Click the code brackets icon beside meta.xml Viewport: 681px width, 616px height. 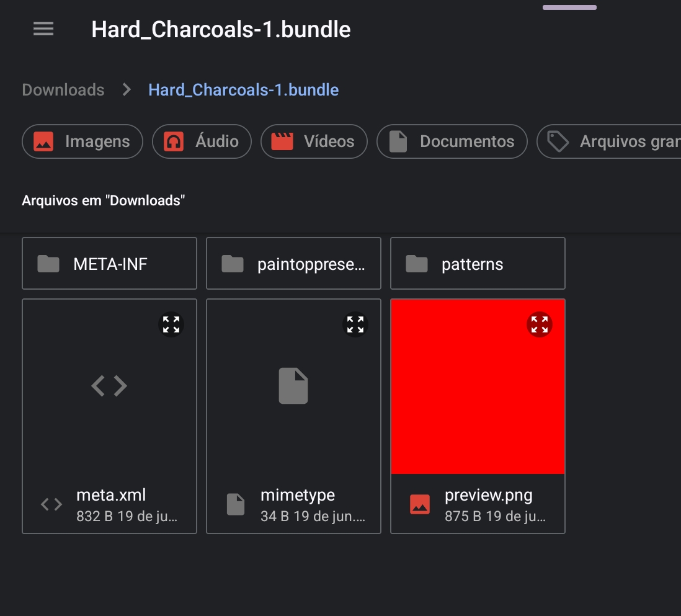pyautogui.click(x=51, y=504)
